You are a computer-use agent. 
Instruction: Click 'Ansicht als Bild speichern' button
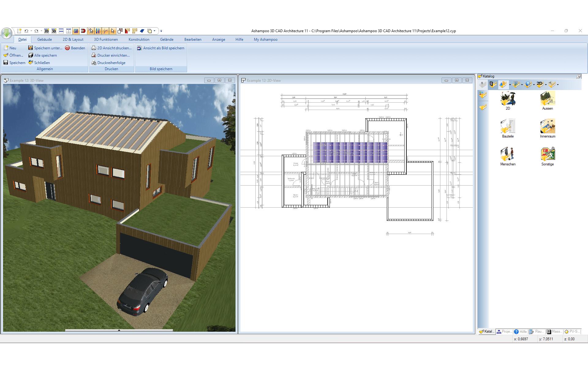point(161,48)
